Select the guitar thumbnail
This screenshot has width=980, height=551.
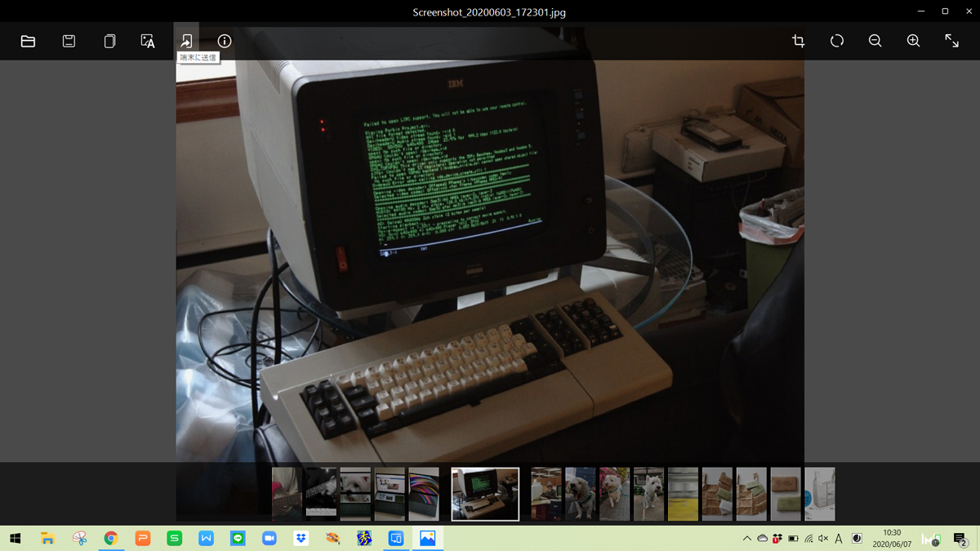(287, 494)
